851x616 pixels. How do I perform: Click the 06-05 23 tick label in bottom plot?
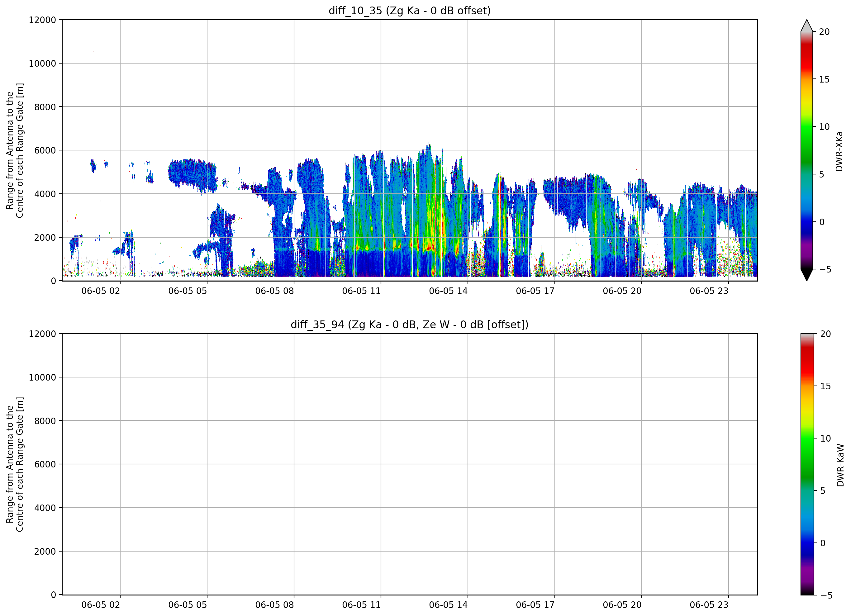pyautogui.click(x=709, y=605)
